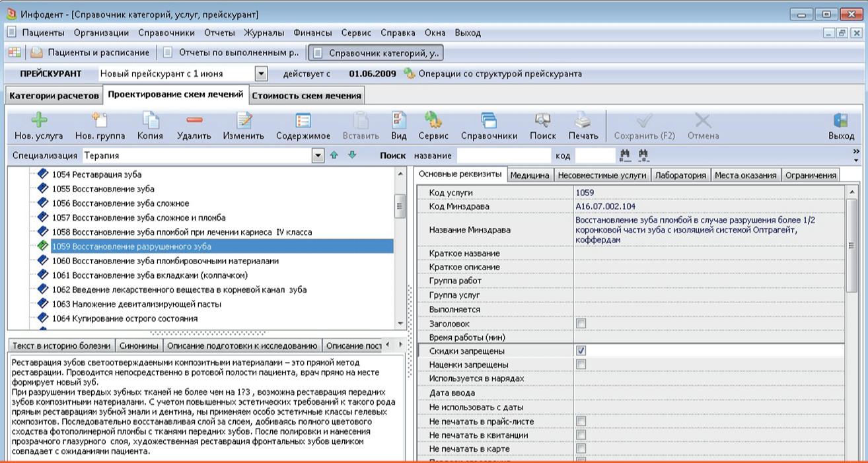Open the Специализация Терапия dropdown
868x463 pixels.
click(318, 155)
